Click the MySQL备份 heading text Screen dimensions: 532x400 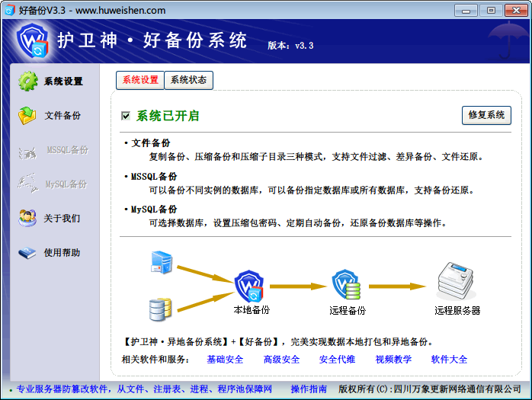[x=154, y=210]
